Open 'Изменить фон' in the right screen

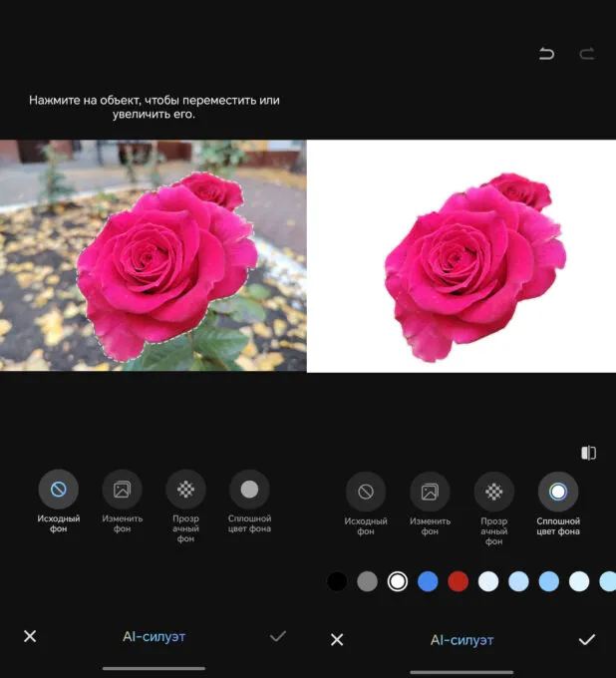click(430, 492)
